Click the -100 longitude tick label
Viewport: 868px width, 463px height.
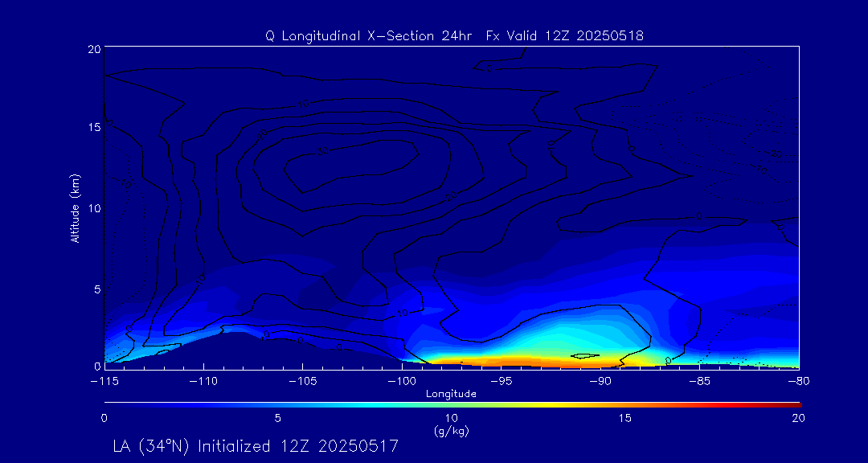pyautogui.click(x=402, y=381)
